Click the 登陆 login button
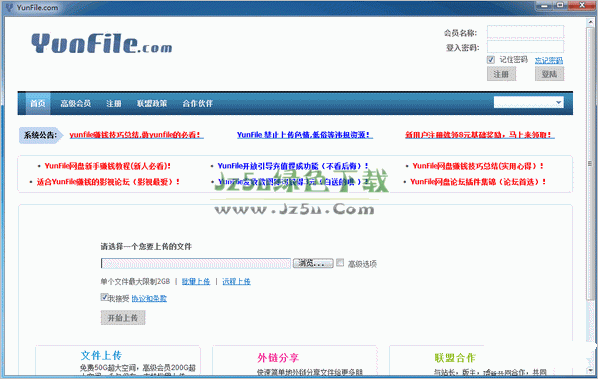 click(549, 74)
